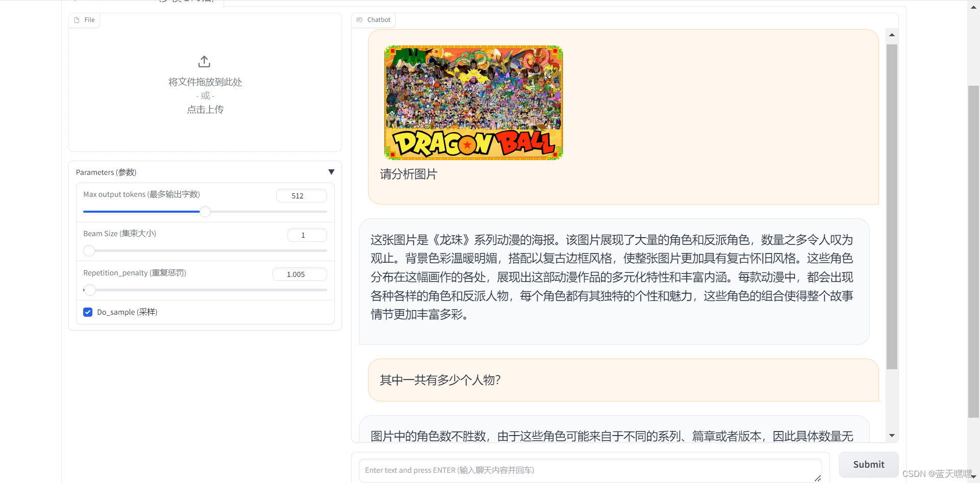Viewport: 980px width, 483px height.
Task: Adjust the Beam Size slider handle
Action: pos(89,251)
